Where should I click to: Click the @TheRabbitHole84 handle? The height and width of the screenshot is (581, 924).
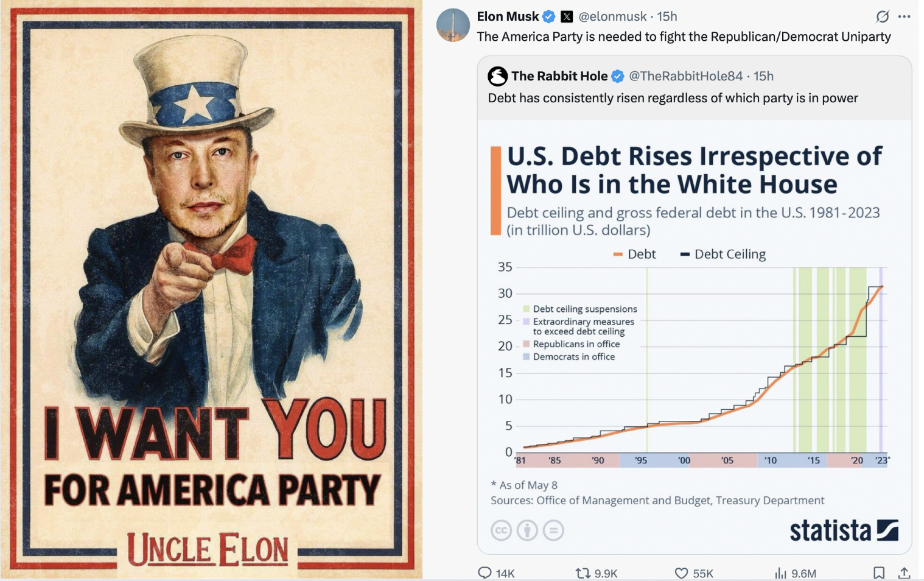click(x=686, y=76)
